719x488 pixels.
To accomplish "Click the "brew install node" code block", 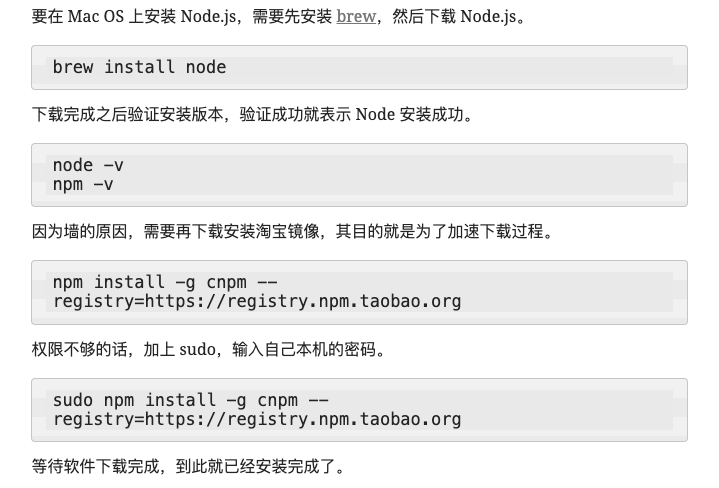I will point(359,67).
